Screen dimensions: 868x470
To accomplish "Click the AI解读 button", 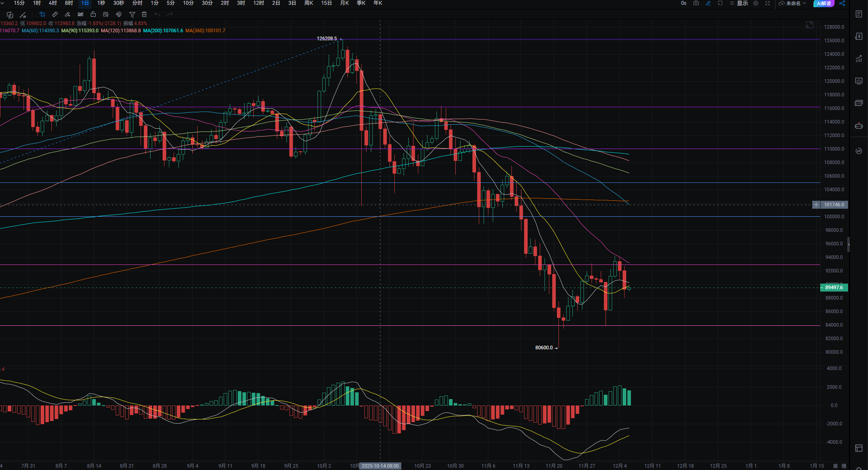I will click(824, 3).
